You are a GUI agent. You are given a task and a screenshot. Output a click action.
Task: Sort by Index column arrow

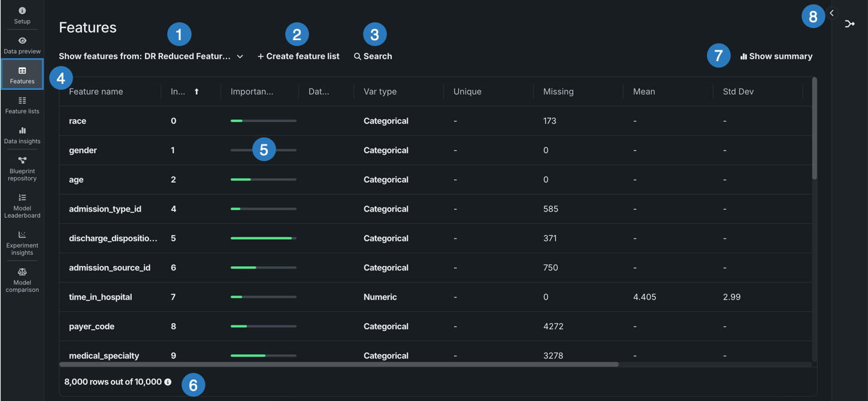pos(196,92)
